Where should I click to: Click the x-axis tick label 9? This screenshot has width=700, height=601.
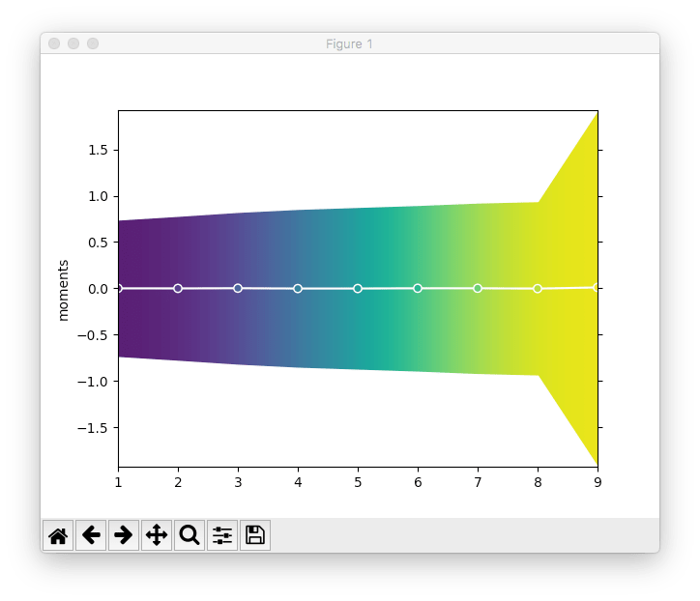click(x=598, y=482)
